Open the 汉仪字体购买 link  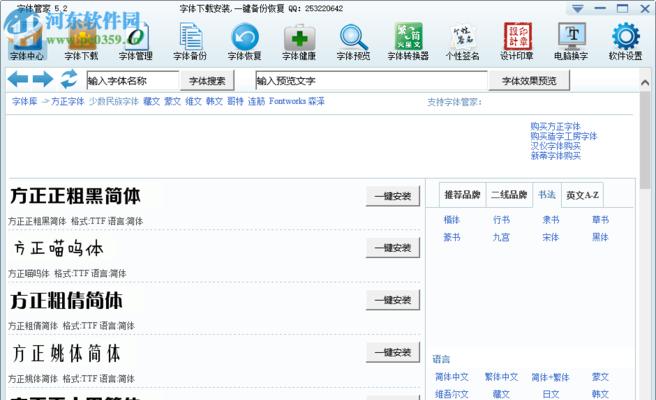(x=555, y=146)
